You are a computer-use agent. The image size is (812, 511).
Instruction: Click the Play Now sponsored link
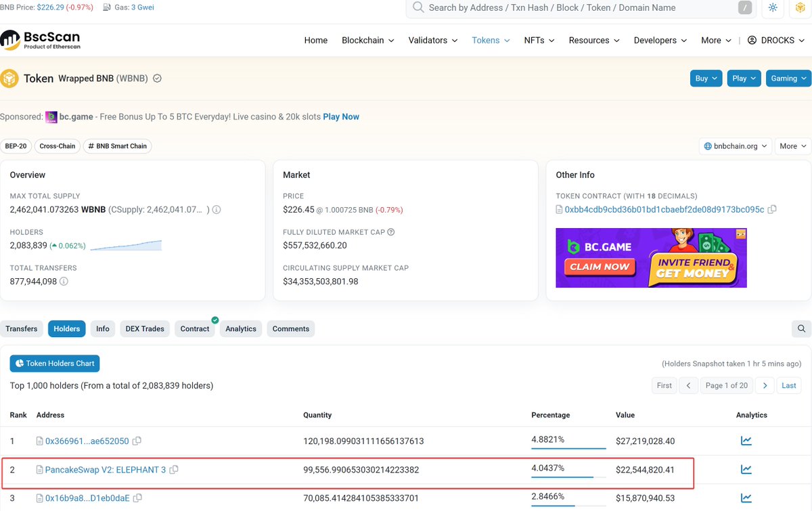[341, 117]
